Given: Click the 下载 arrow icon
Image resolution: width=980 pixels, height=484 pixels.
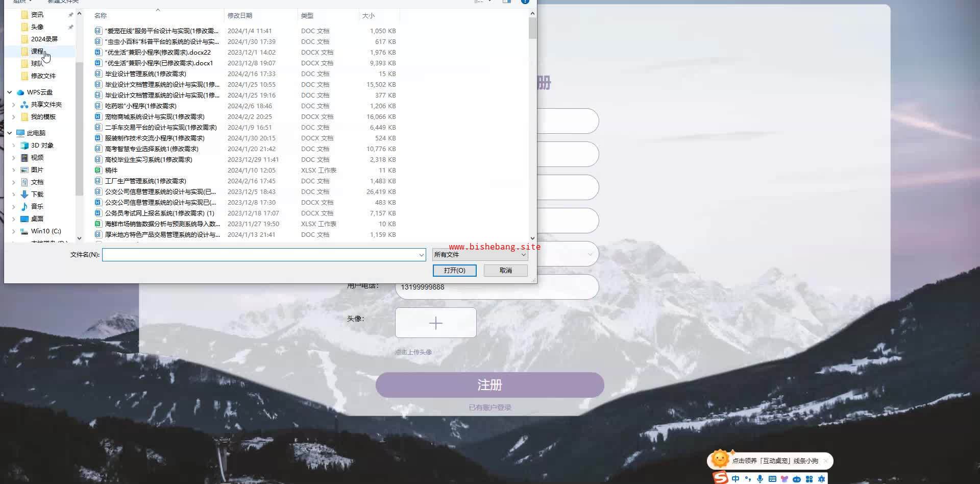Looking at the screenshot, I should [x=24, y=195].
